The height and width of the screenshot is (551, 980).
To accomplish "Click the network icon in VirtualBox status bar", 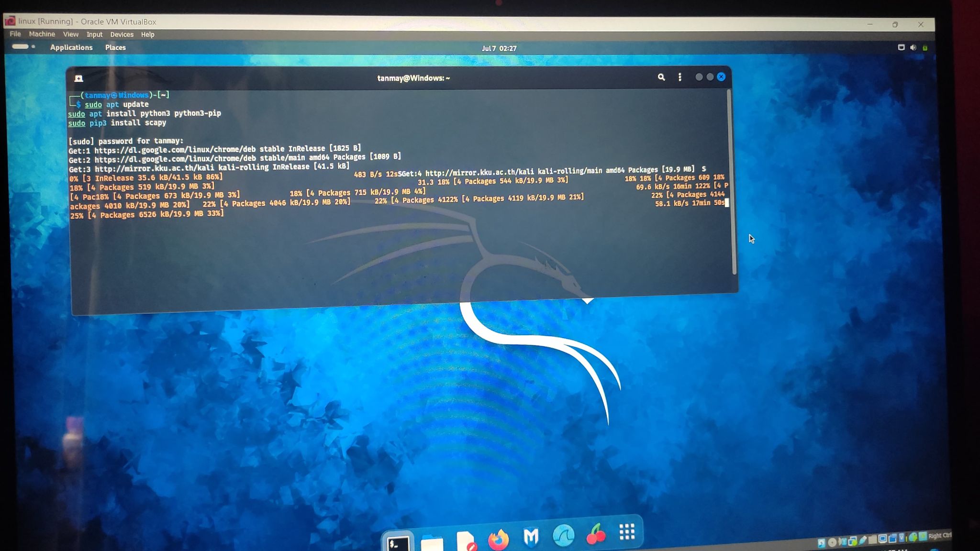I will [851, 541].
